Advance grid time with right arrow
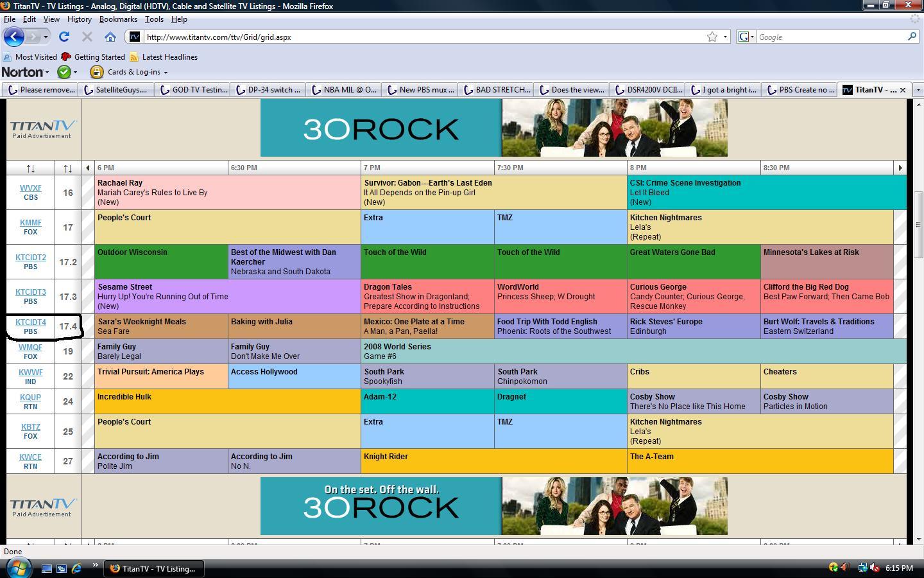Screen dimensions: 924x578 click(900, 168)
